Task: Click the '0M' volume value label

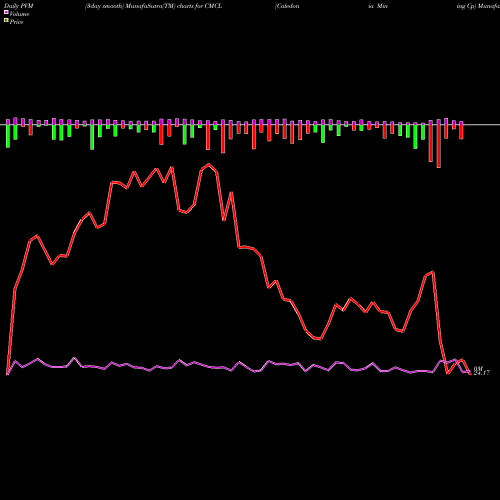Action: click(x=479, y=368)
